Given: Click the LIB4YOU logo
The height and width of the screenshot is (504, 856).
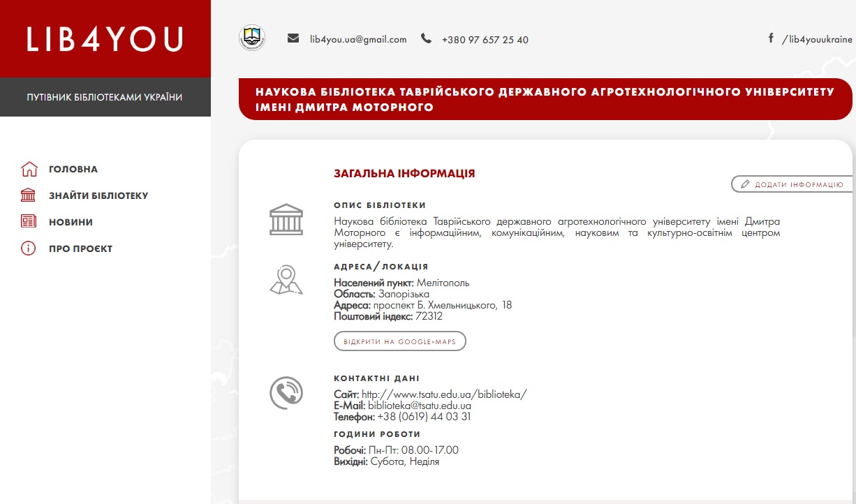Looking at the screenshot, I should coord(105,39).
